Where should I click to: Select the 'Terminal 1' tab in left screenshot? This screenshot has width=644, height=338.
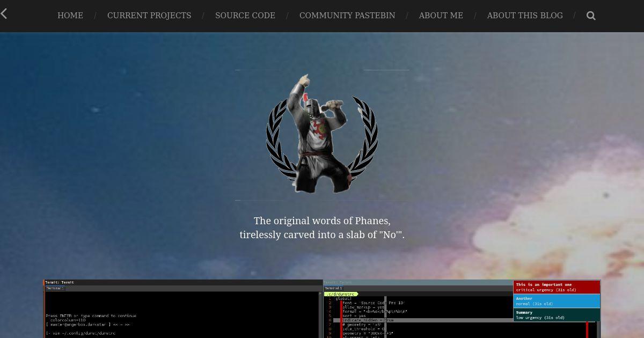[55, 288]
